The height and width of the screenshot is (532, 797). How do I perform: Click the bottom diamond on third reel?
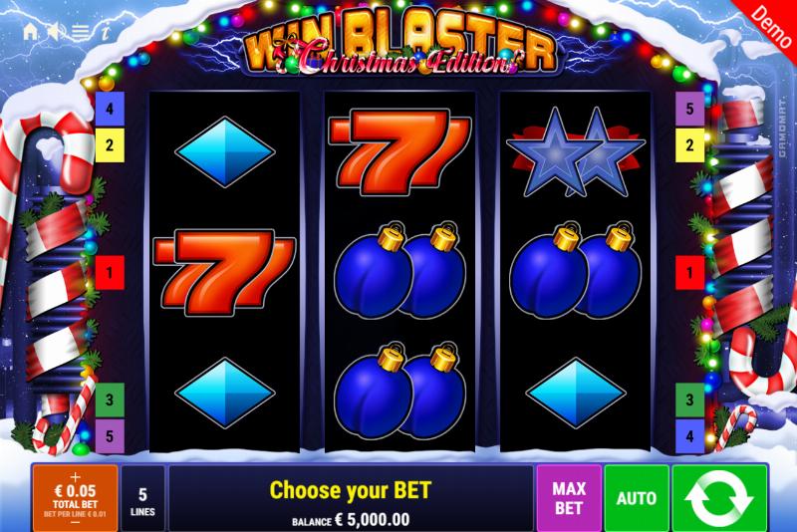(x=576, y=394)
